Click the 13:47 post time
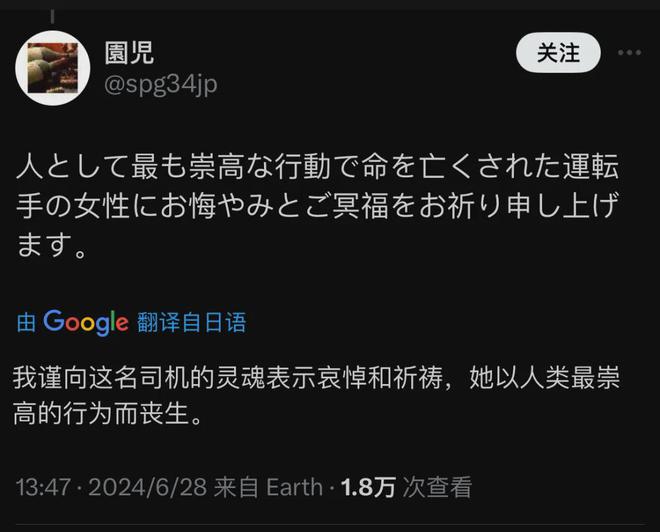660x532 pixels. [x=42, y=487]
